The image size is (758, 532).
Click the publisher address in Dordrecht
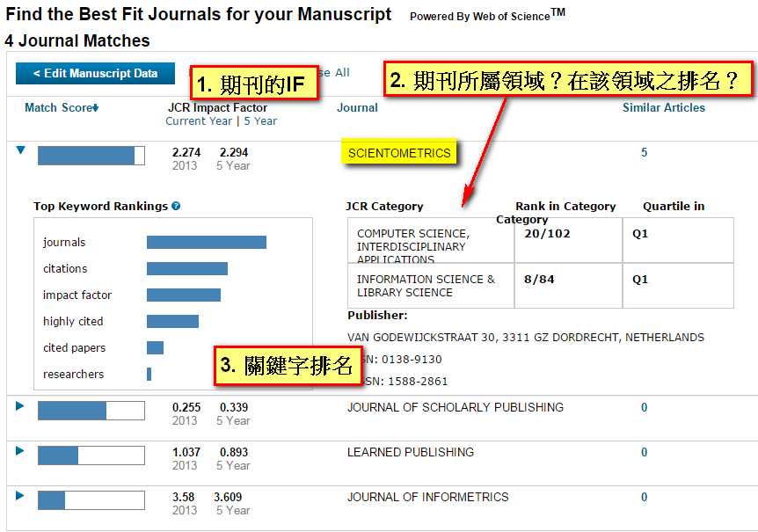[526, 338]
